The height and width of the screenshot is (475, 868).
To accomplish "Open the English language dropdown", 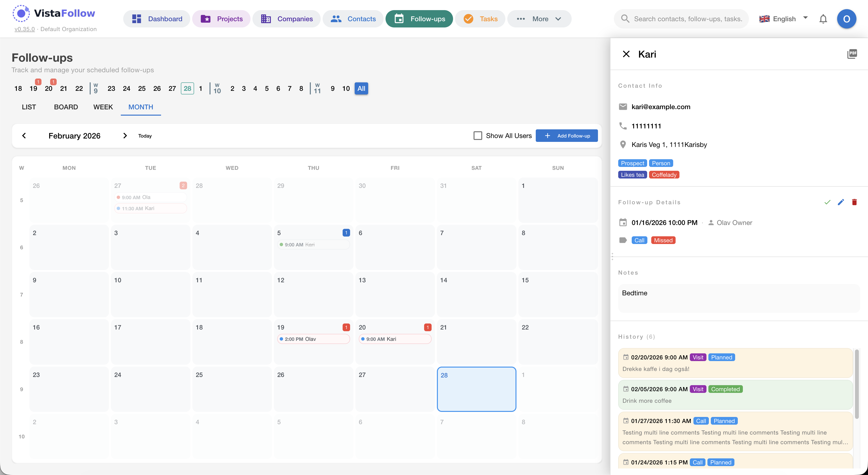I will coord(784,19).
